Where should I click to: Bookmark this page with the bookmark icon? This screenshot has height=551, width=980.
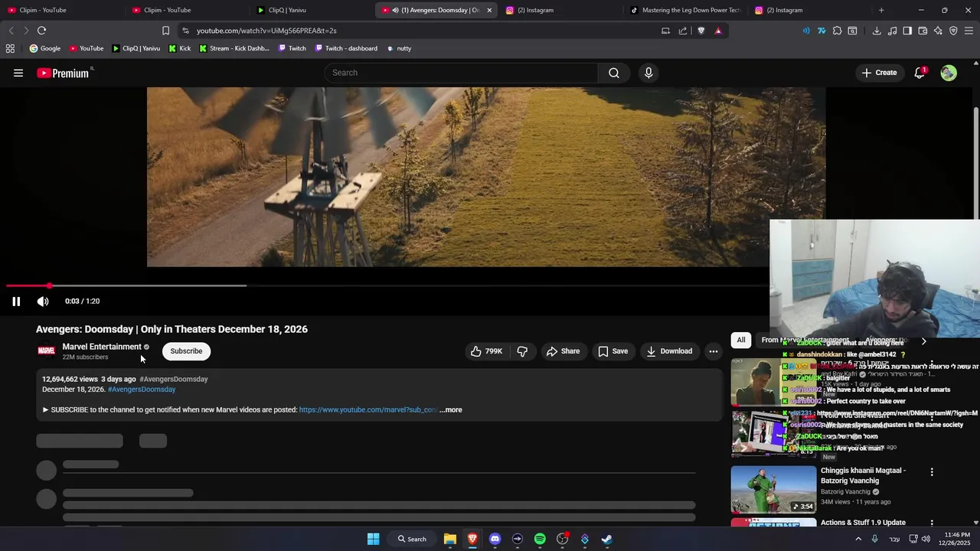click(165, 31)
